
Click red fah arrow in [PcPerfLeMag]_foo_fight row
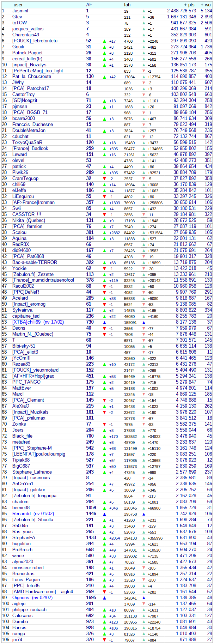(144, 71)
